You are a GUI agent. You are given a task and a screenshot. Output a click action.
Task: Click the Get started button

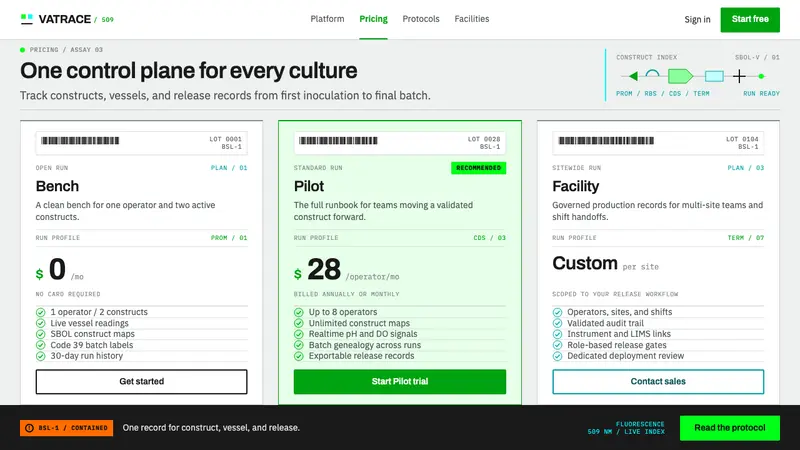[141, 382]
